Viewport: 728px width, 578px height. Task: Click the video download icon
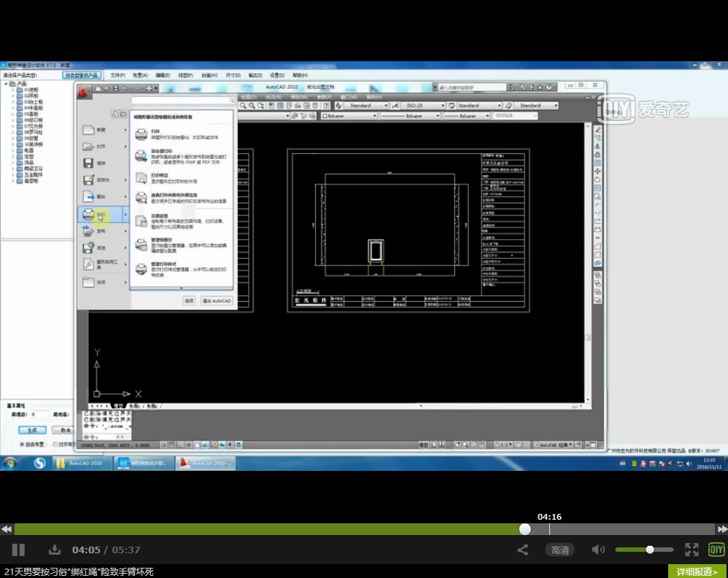click(x=54, y=550)
